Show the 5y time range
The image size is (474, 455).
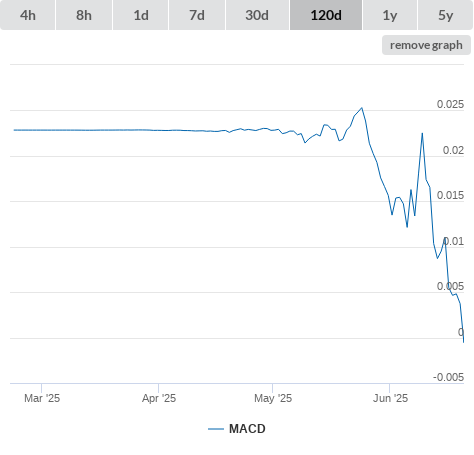[x=445, y=15]
